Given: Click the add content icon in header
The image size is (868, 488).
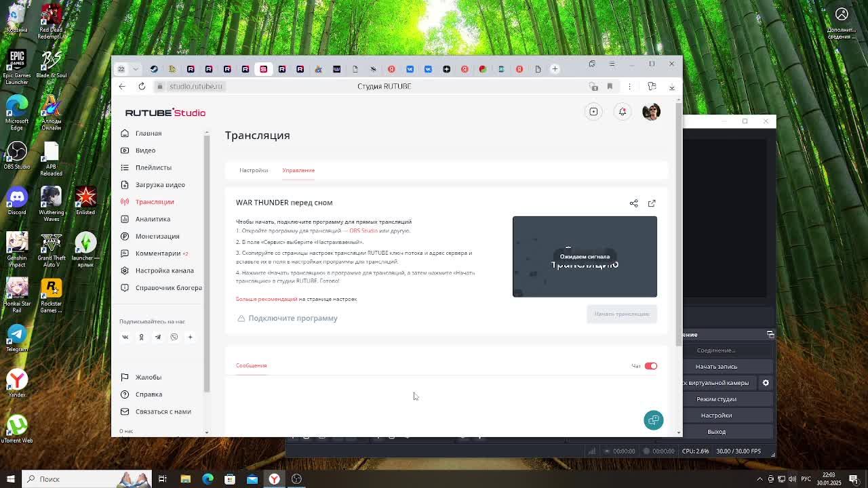Looking at the screenshot, I should (593, 112).
